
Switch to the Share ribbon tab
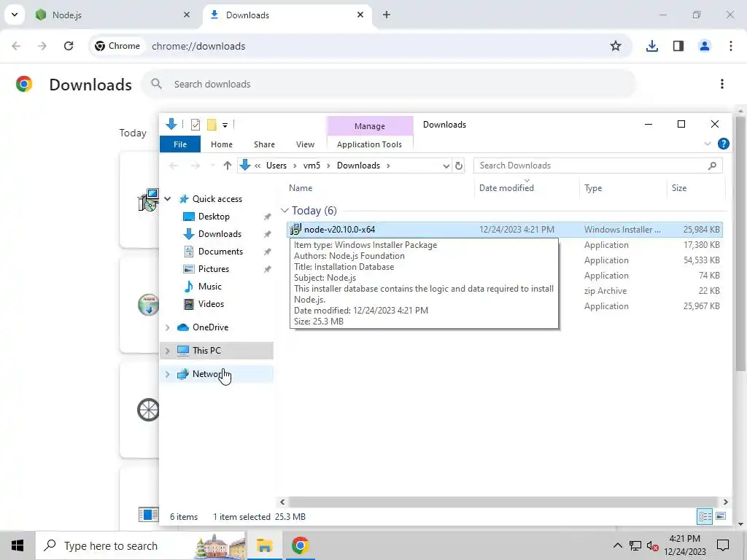coord(264,144)
